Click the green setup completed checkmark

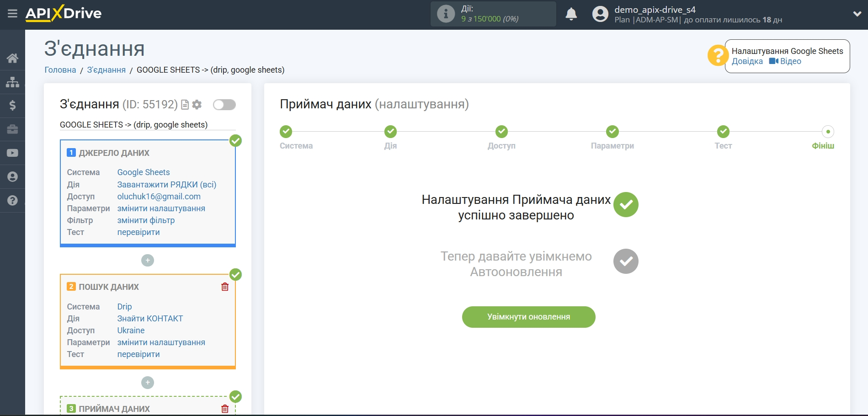point(626,205)
